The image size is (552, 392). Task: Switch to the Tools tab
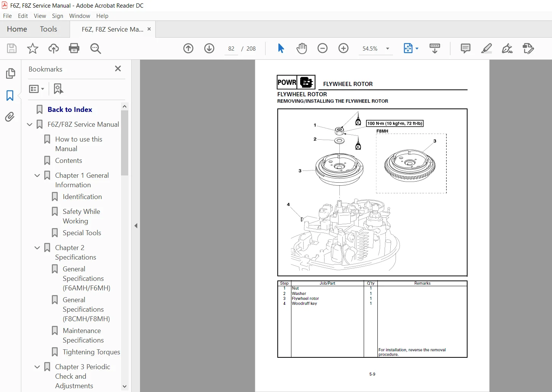(48, 29)
